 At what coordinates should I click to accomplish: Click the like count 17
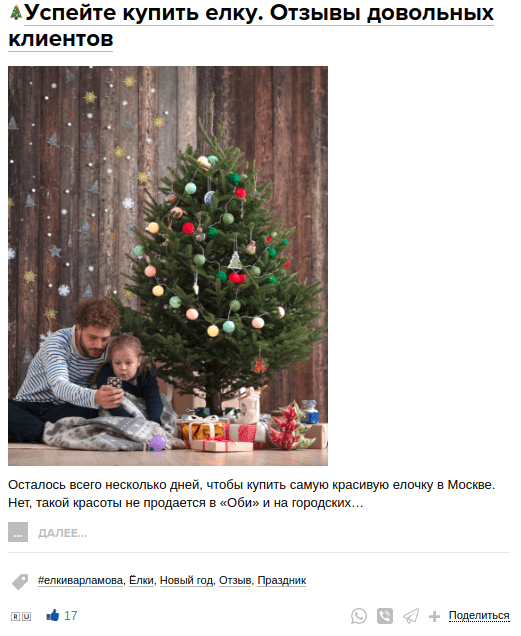pos(71,616)
